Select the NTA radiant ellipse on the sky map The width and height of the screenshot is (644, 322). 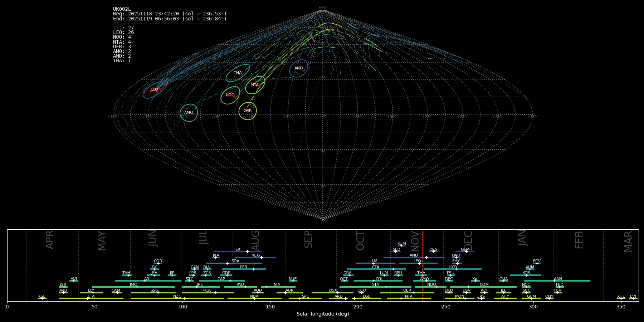(x=255, y=85)
